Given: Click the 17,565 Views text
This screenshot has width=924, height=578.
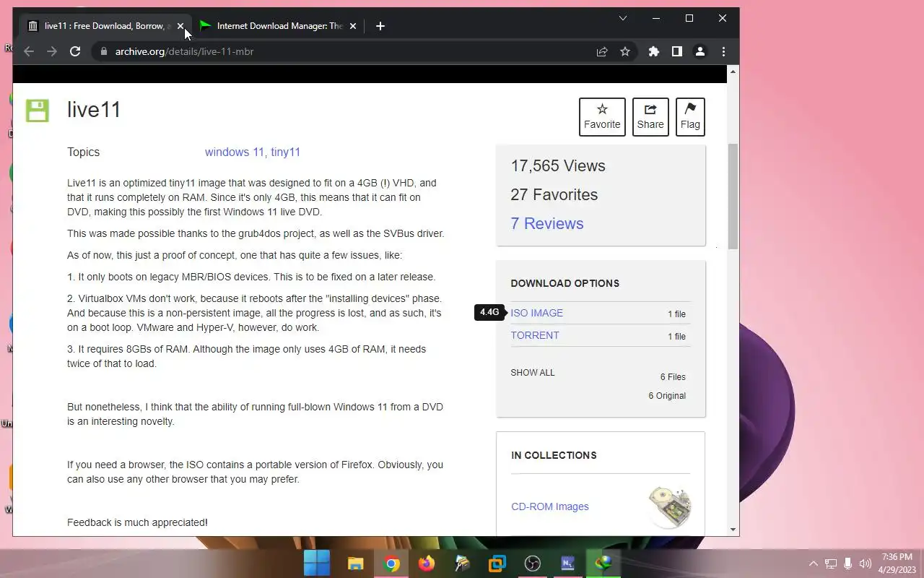Looking at the screenshot, I should click(x=558, y=165).
